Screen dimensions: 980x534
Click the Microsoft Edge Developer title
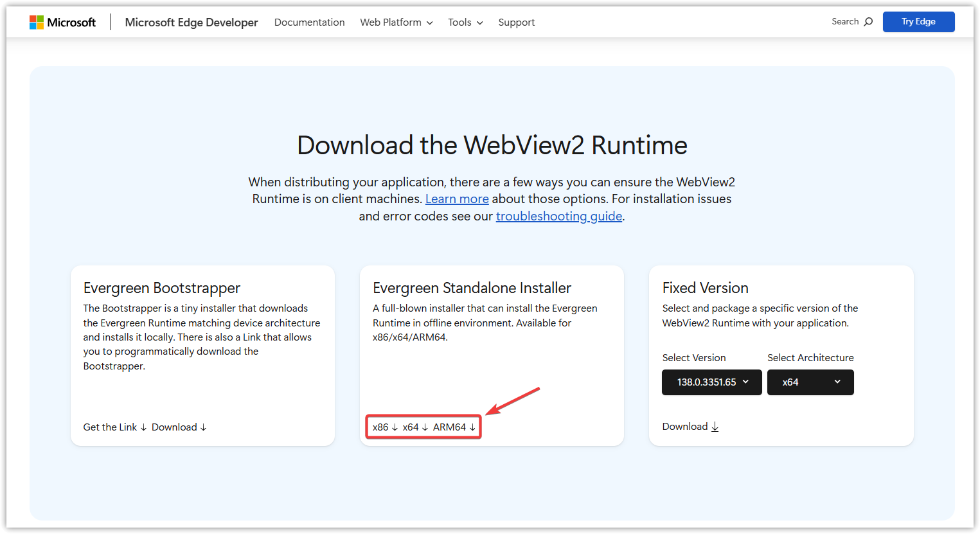pyautogui.click(x=191, y=22)
